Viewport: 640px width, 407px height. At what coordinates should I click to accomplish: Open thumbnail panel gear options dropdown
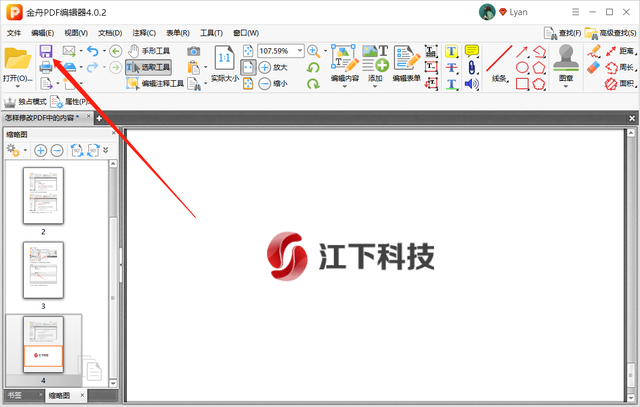(25, 151)
